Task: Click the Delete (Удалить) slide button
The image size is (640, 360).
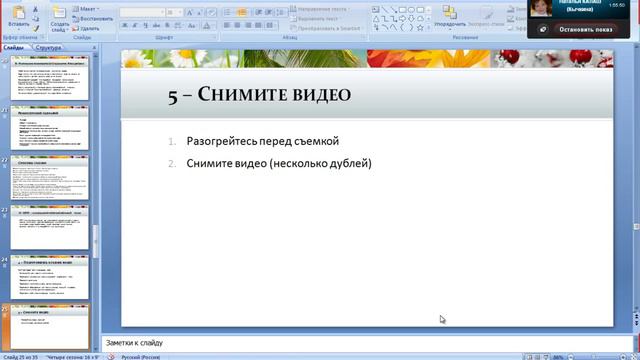Action: [x=86, y=29]
